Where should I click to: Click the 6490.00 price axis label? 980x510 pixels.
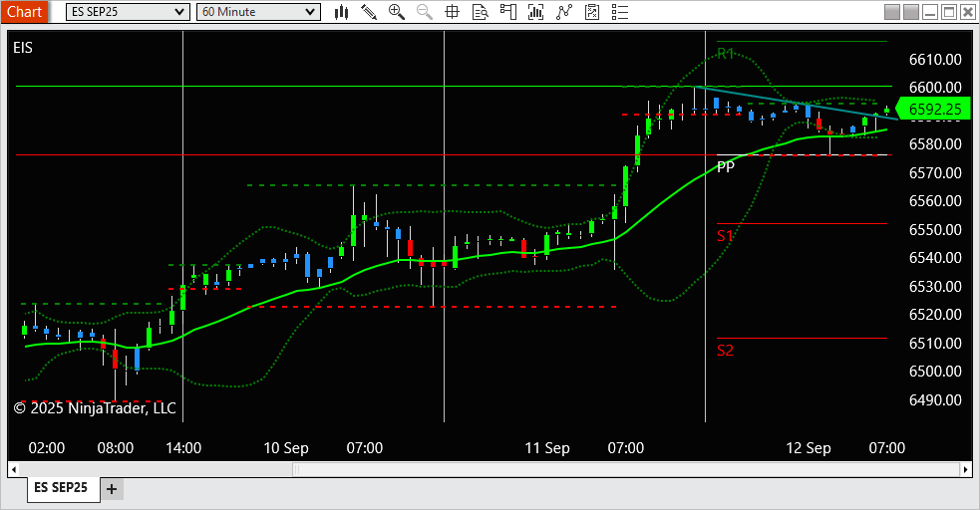(935, 399)
